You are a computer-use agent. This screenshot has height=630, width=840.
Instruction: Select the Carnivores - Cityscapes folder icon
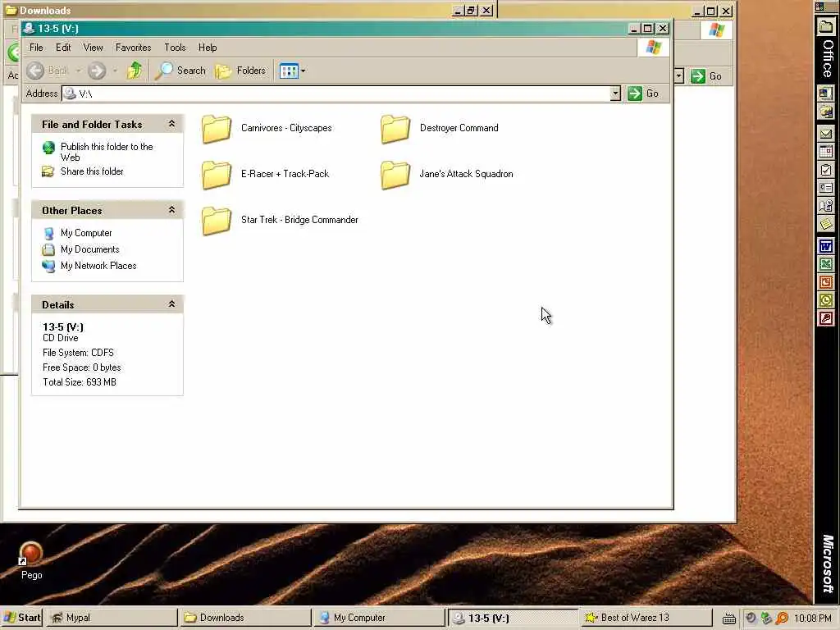[x=217, y=129]
